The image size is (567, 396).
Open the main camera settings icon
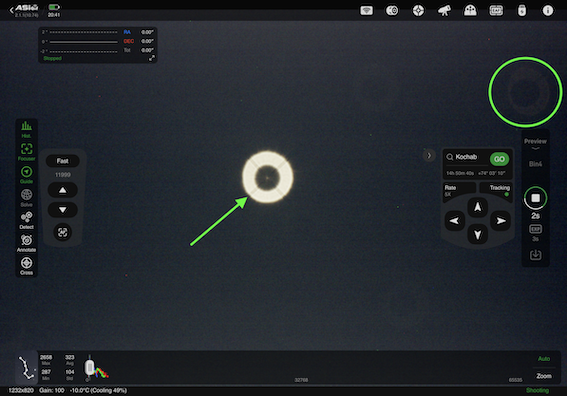point(392,10)
